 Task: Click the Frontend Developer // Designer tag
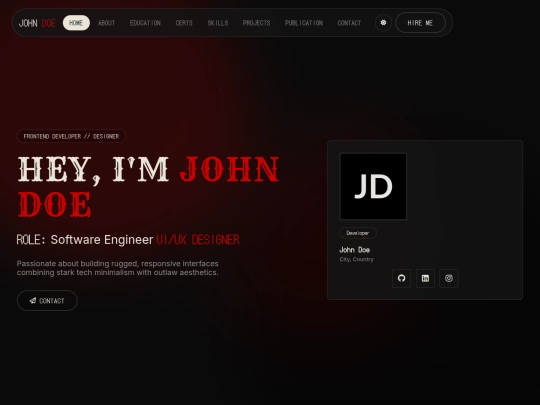(71, 136)
